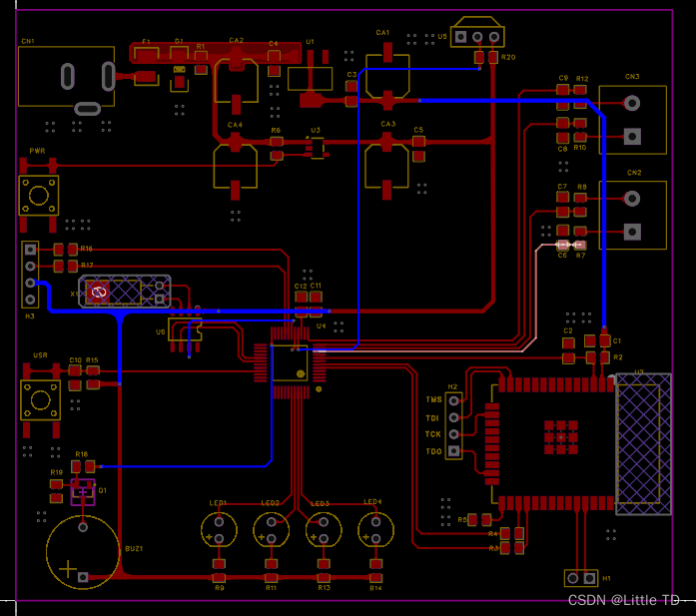
Task: Click the C8 label text
Action: (562, 149)
